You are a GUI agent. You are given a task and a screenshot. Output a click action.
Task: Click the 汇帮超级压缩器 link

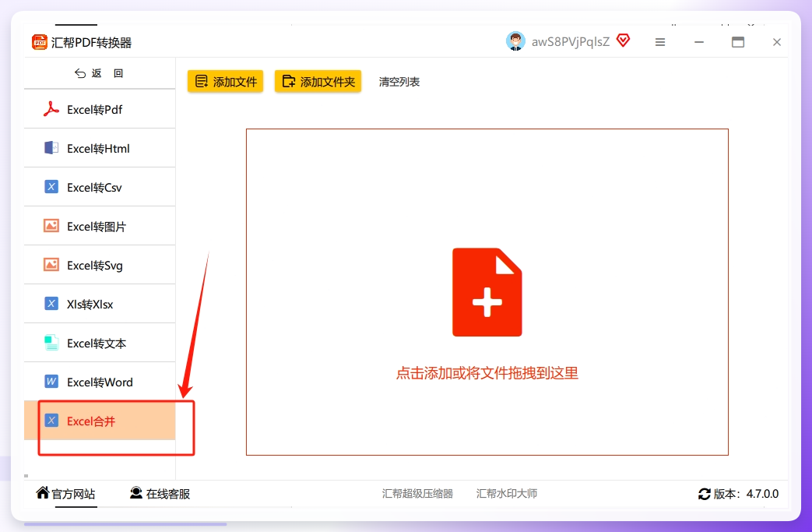tap(417, 494)
